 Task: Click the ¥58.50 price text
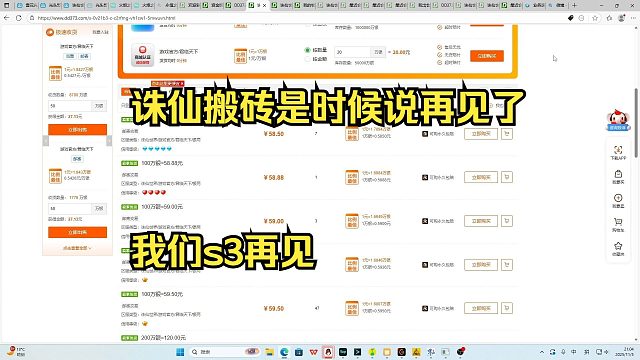click(x=273, y=133)
